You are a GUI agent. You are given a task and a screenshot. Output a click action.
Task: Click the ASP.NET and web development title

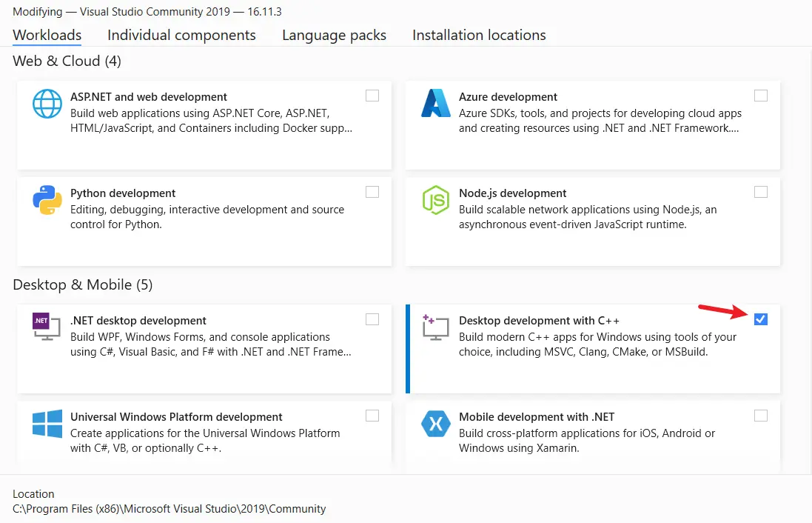click(149, 97)
